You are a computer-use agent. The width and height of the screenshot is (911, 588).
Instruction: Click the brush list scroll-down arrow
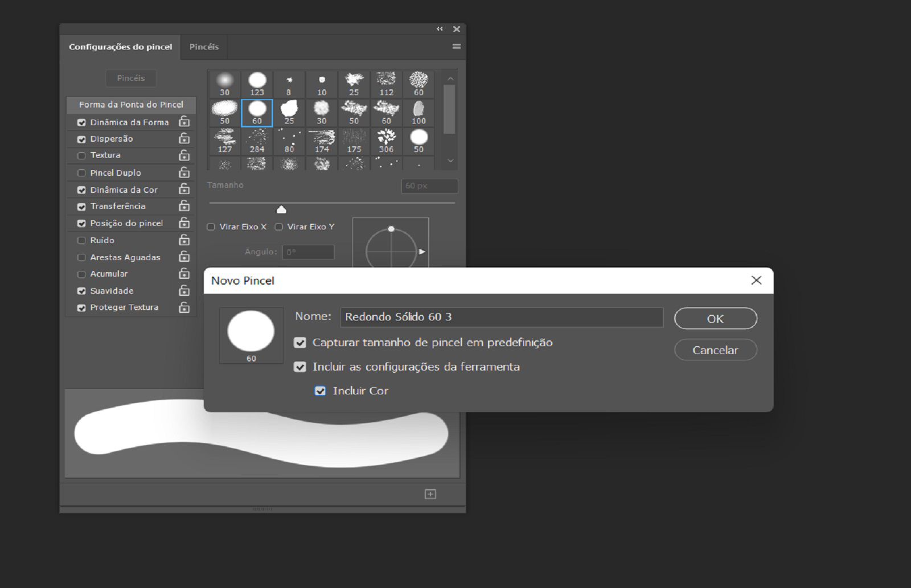tap(450, 161)
